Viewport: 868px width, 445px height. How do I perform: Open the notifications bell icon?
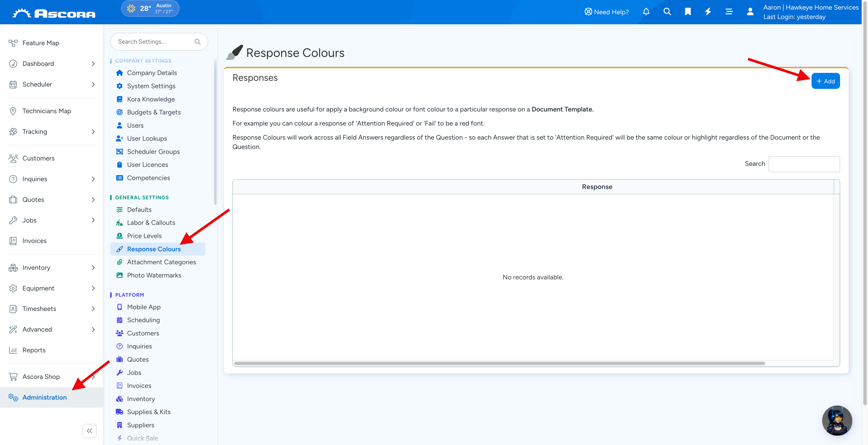pyautogui.click(x=646, y=12)
